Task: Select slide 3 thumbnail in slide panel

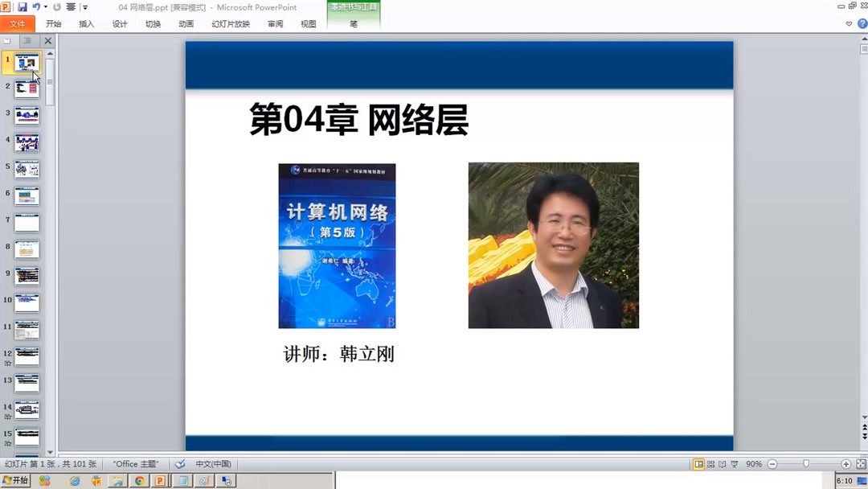Action: [x=27, y=114]
